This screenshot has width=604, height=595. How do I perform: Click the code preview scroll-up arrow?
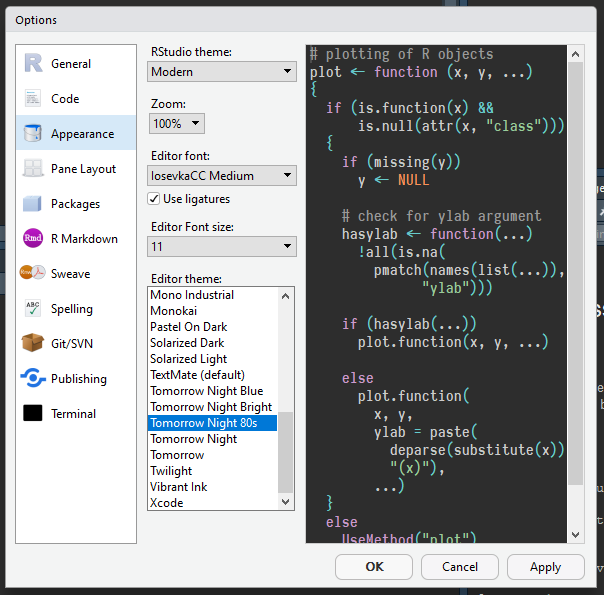(575, 54)
